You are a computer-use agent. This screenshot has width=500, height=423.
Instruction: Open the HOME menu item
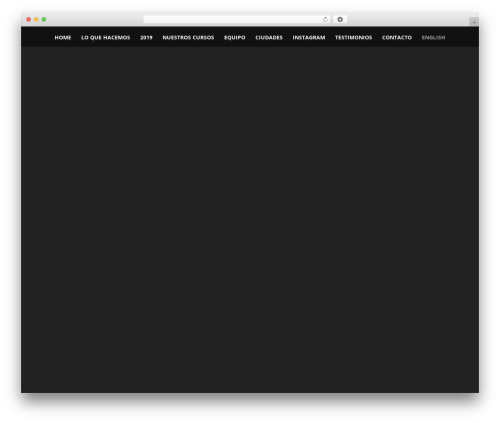click(63, 38)
